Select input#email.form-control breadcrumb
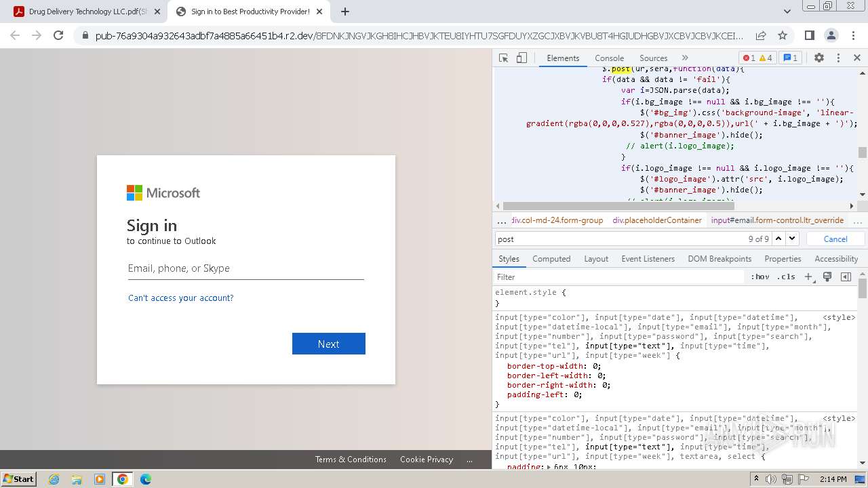 click(777, 220)
